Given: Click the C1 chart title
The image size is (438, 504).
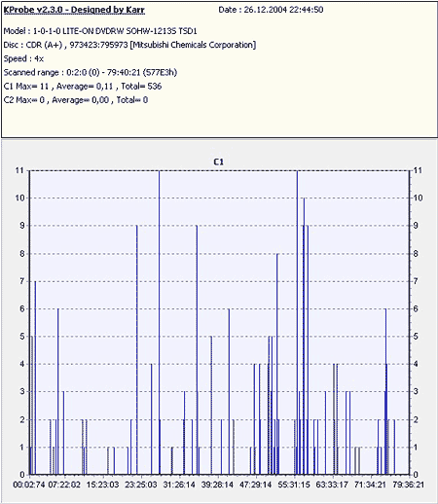Looking at the screenshot, I should click(219, 162).
